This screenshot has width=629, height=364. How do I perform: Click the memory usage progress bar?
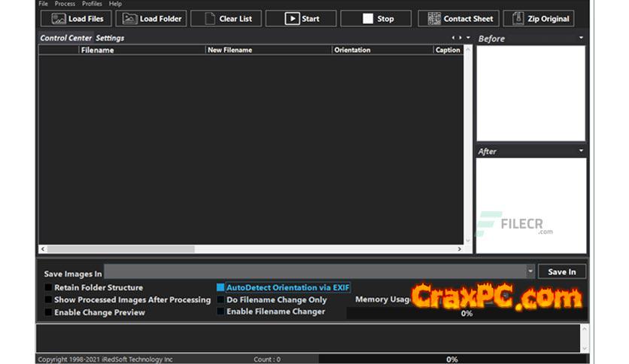(466, 314)
